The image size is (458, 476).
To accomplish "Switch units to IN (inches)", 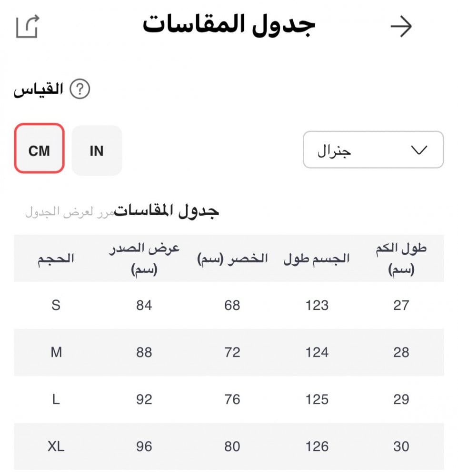I will [97, 150].
